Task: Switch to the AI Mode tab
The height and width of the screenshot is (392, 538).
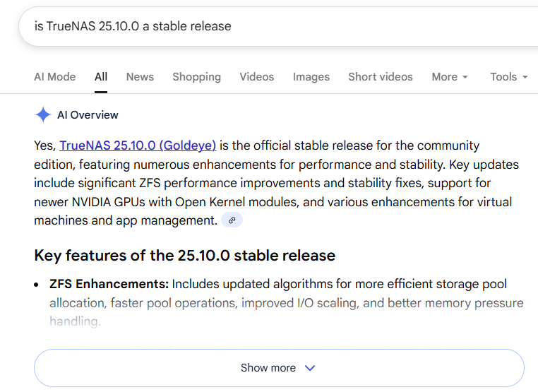Action: (x=54, y=77)
